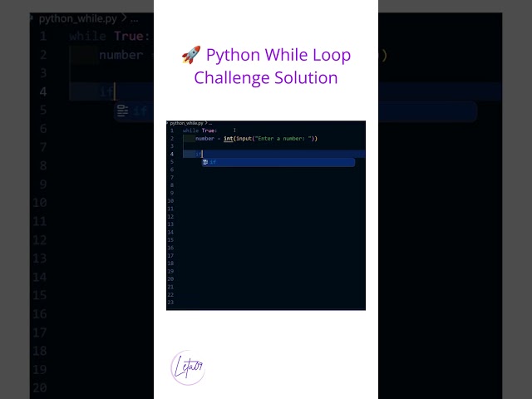Click snippet icon in background editor suggestion row
This screenshot has height=399, width=532.
[x=123, y=111]
